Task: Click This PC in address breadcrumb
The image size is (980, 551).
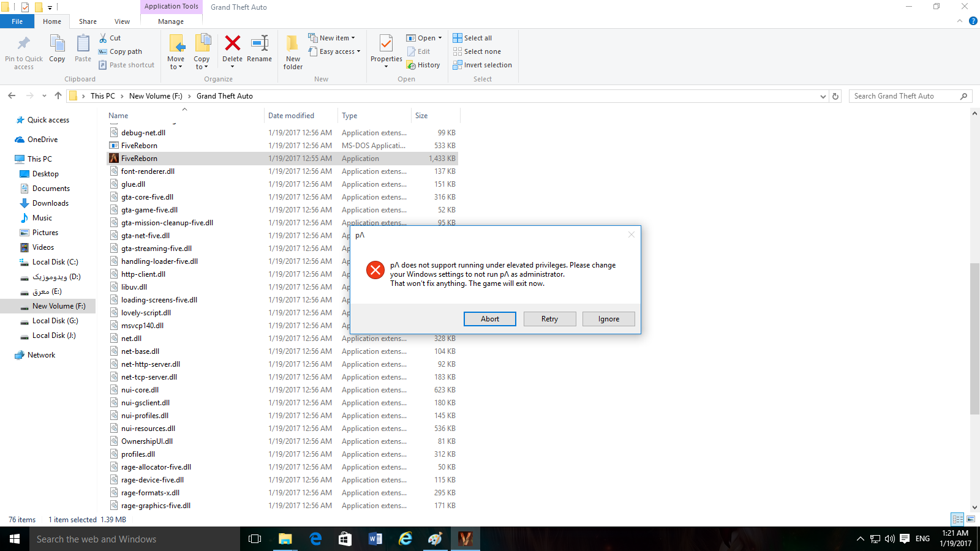Action: coord(102,96)
